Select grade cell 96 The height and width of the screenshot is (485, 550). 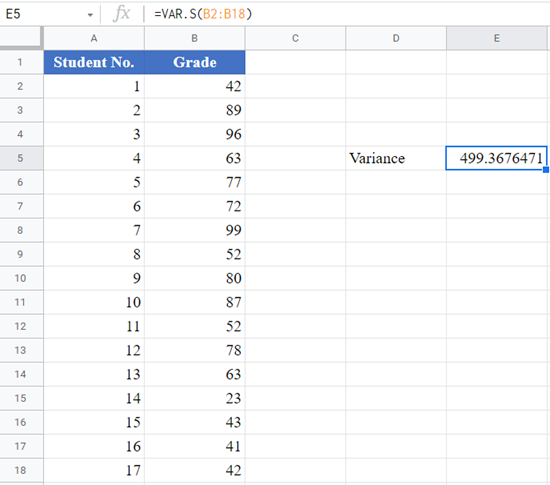click(x=195, y=134)
